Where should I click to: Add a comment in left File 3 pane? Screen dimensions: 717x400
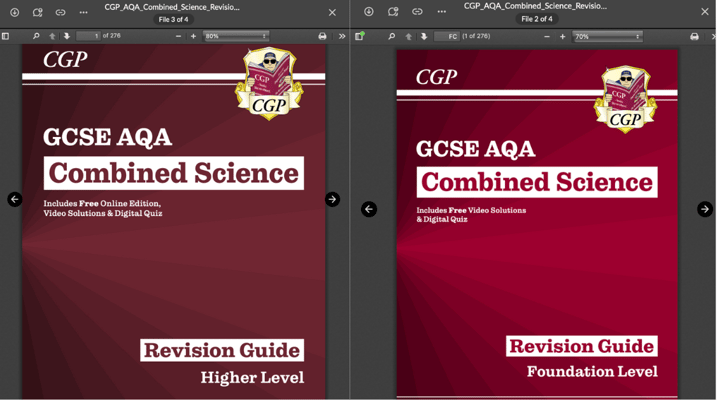(x=37, y=12)
